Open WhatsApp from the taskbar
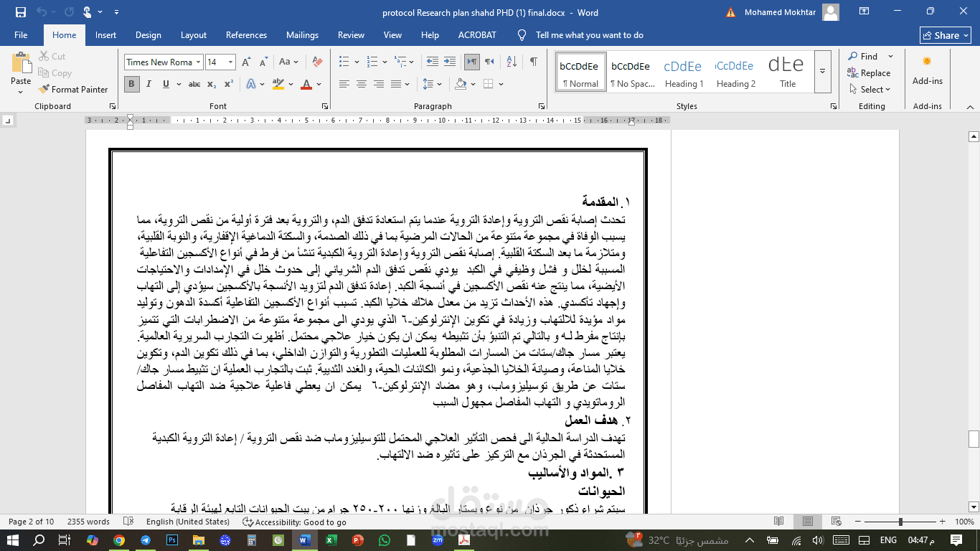This screenshot has height=551, width=980. (x=385, y=540)
